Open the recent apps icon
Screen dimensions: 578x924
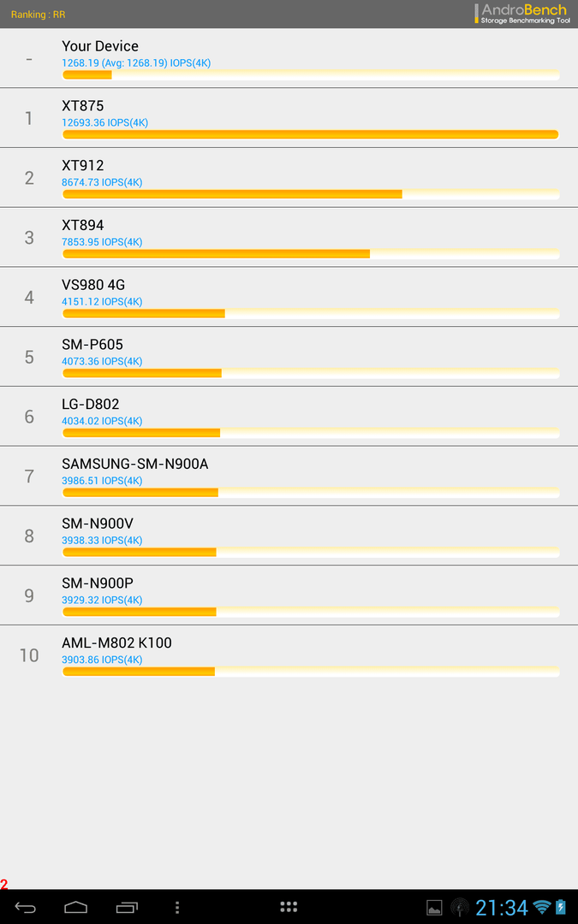[127, 908]
